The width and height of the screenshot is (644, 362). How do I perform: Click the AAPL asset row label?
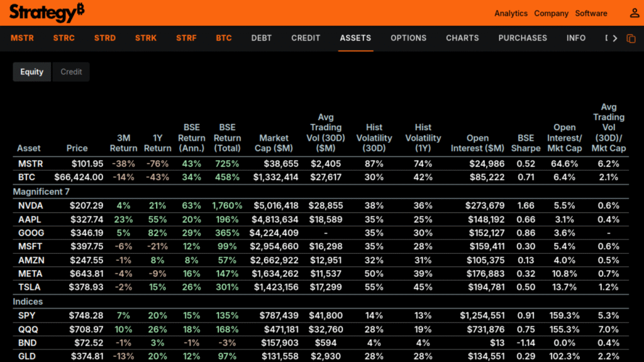pyautogui.click(x=30, y=219)
